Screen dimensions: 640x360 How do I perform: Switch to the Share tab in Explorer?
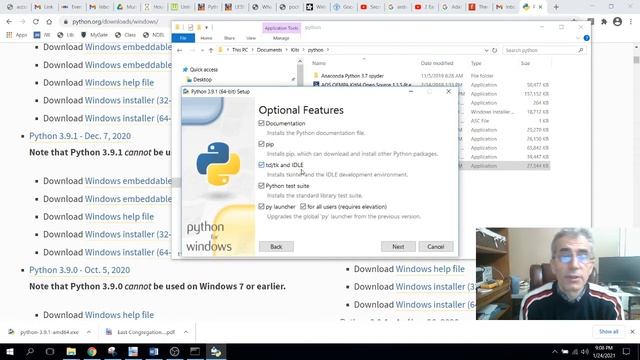click(229, 38)
